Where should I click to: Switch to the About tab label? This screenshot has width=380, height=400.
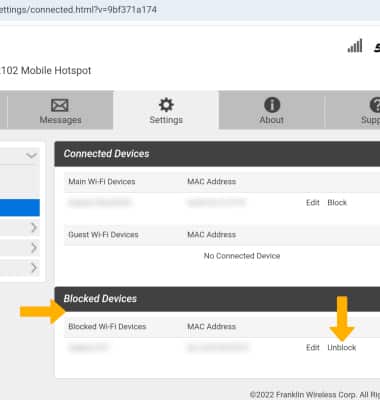(x=272, y=120)
